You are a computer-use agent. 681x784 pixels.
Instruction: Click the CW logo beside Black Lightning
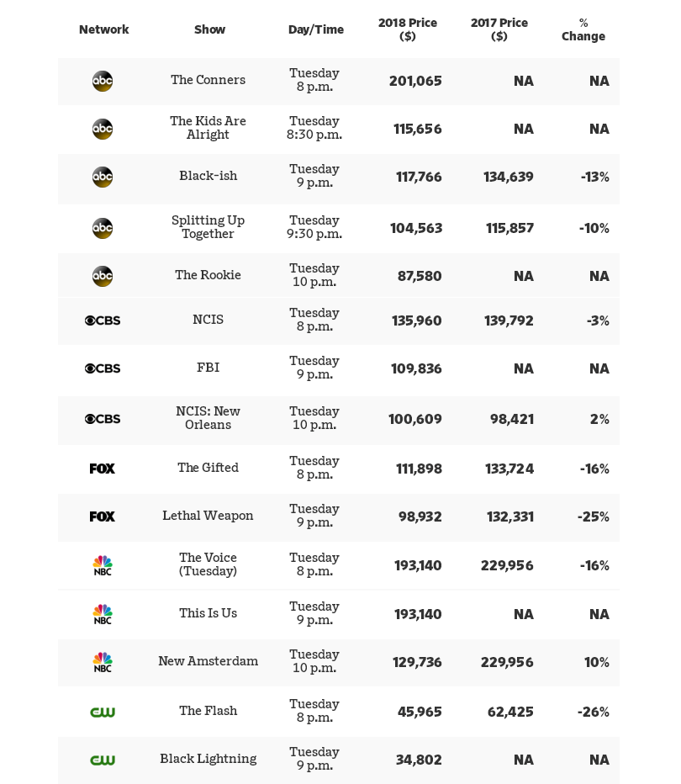[x=103, y=760]
